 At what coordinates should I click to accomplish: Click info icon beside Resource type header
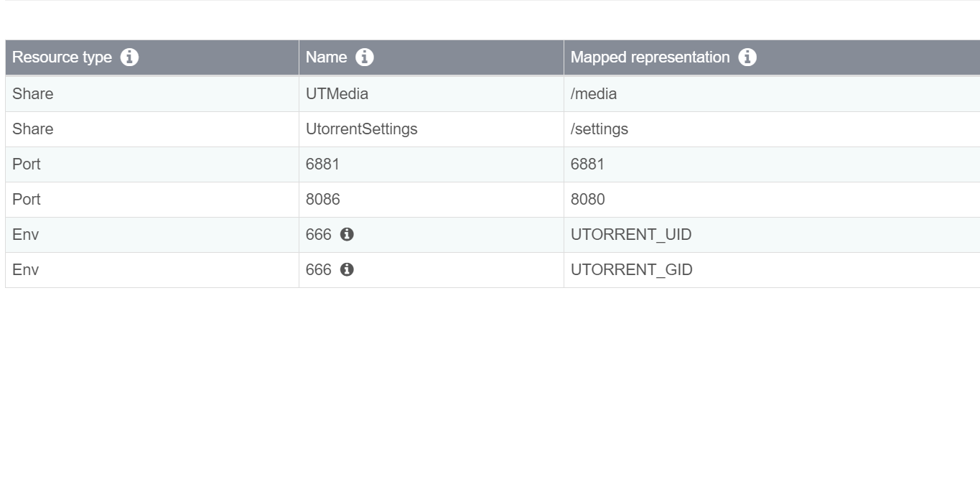click(x=129, y=57)
